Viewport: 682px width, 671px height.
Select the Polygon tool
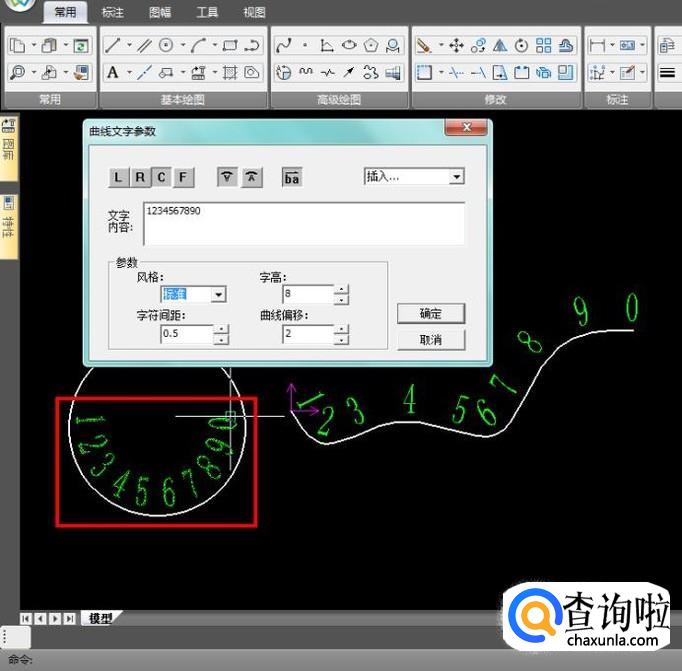click(x=371, y=45)
